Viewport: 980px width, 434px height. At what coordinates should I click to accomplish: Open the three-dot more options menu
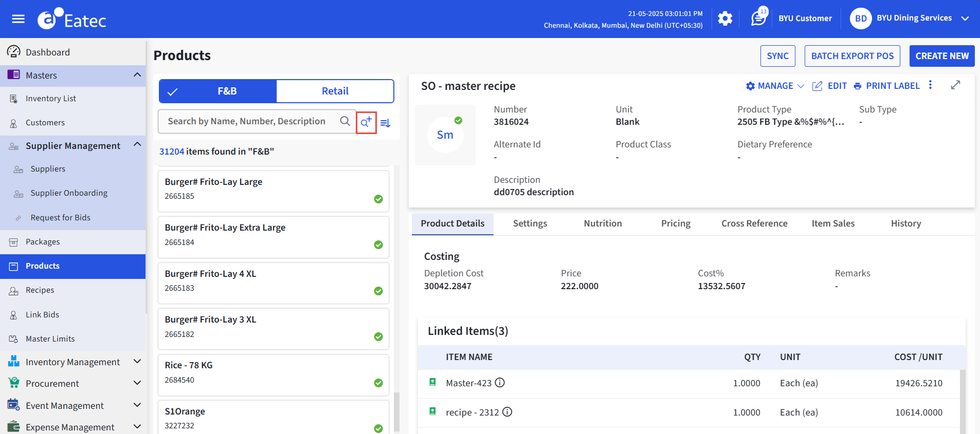[x=930, y=85]
